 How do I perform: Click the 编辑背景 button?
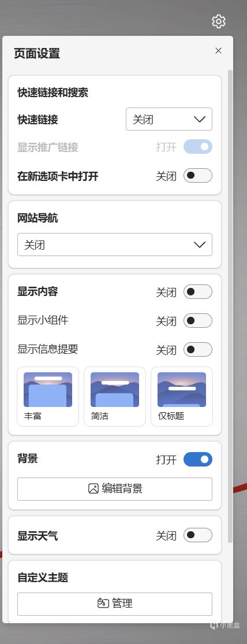(x=114, y=488)
